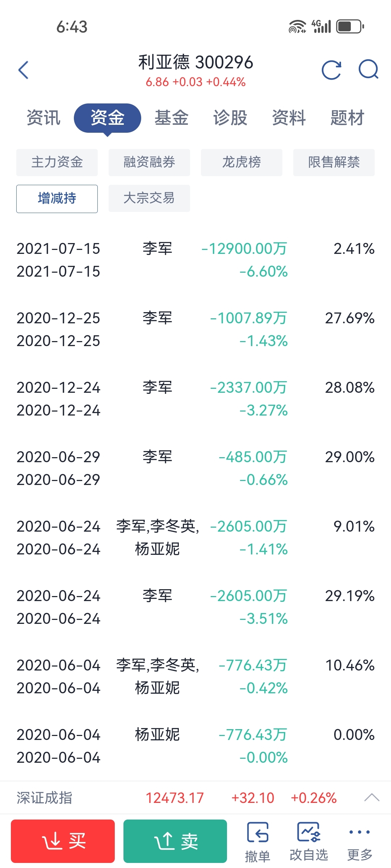Select the 主力资金 filter chip
Viewport: 391px width, 868px height.
(57, 162)
